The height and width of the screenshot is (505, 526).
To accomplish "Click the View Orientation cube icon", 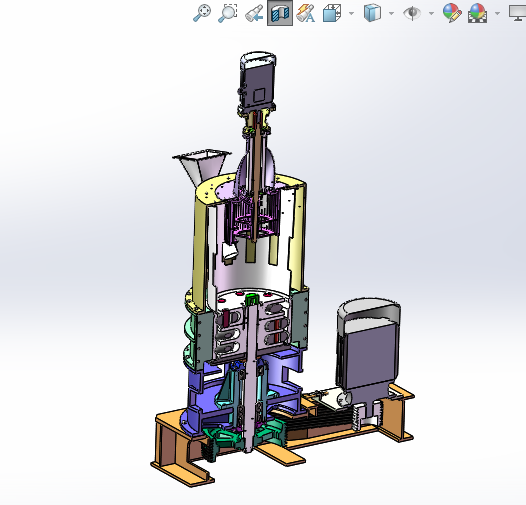I will [332, 13].
